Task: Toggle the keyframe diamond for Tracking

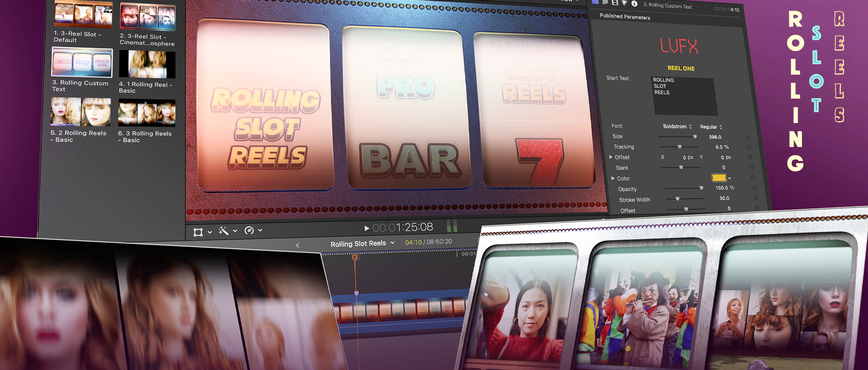Action: pos(749,147)
